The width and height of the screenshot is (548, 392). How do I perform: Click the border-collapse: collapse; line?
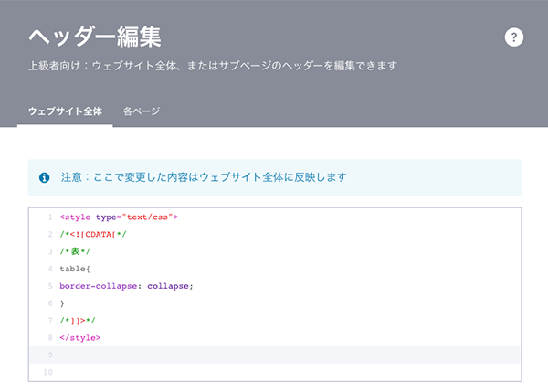126,286
